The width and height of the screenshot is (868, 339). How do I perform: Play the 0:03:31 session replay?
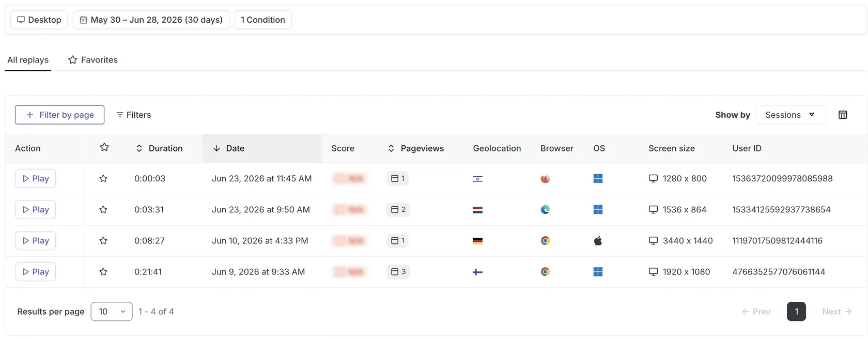pyautogui.click(x=36, y=210)
